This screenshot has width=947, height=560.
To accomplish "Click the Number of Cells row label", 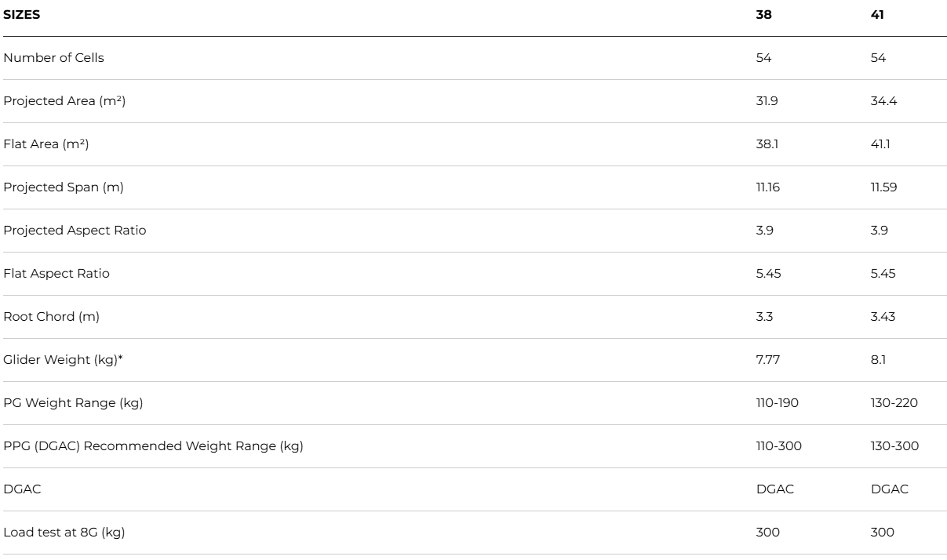I will (53, 58).
